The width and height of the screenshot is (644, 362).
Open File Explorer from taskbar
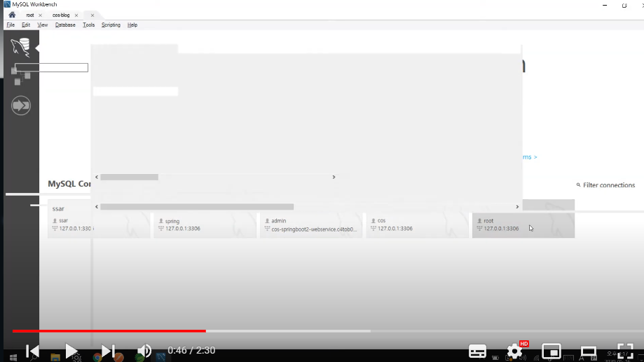pos(55,358)
